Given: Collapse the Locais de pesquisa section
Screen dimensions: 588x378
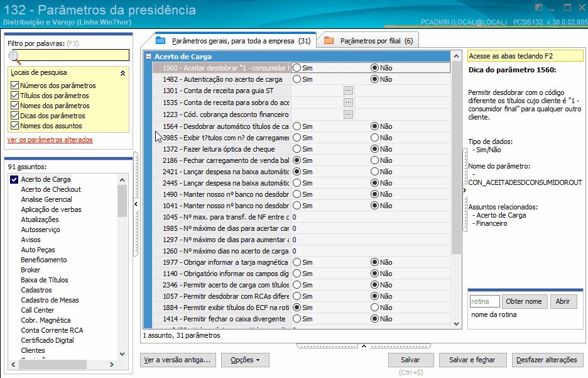Looking at the screenshot, I should click(x=122, y=73).
